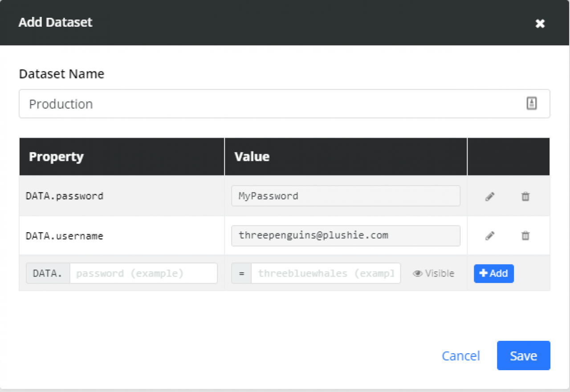Delete the DATA.password property

pyautogui.click(x=525, y=196)
